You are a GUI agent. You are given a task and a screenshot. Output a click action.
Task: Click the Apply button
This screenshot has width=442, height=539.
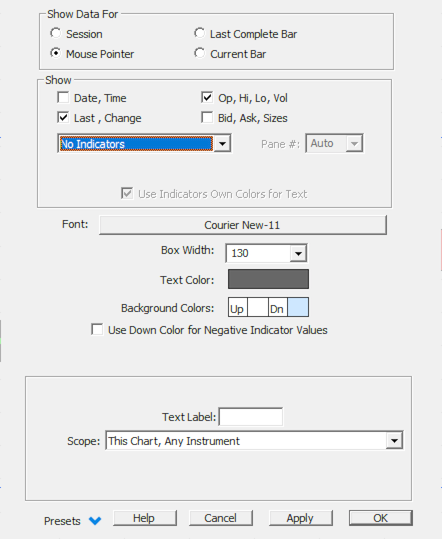tap(301, 518)
